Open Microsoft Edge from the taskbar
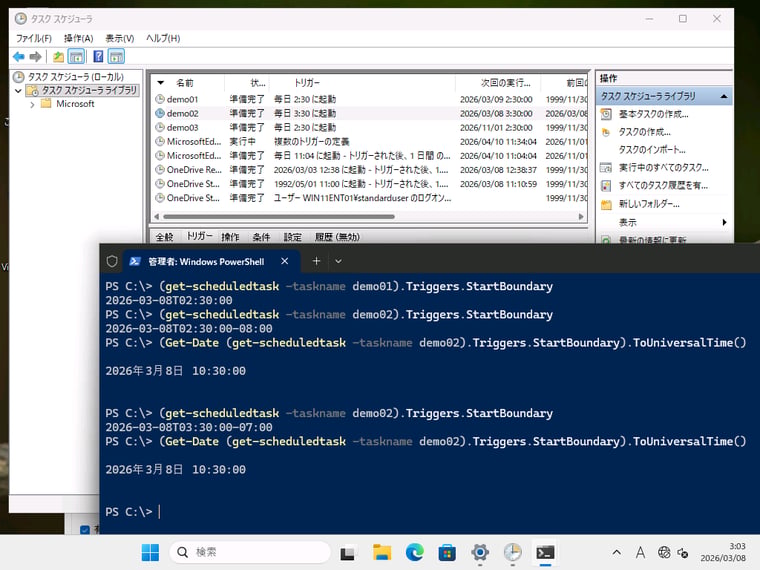 pos(414,553)
